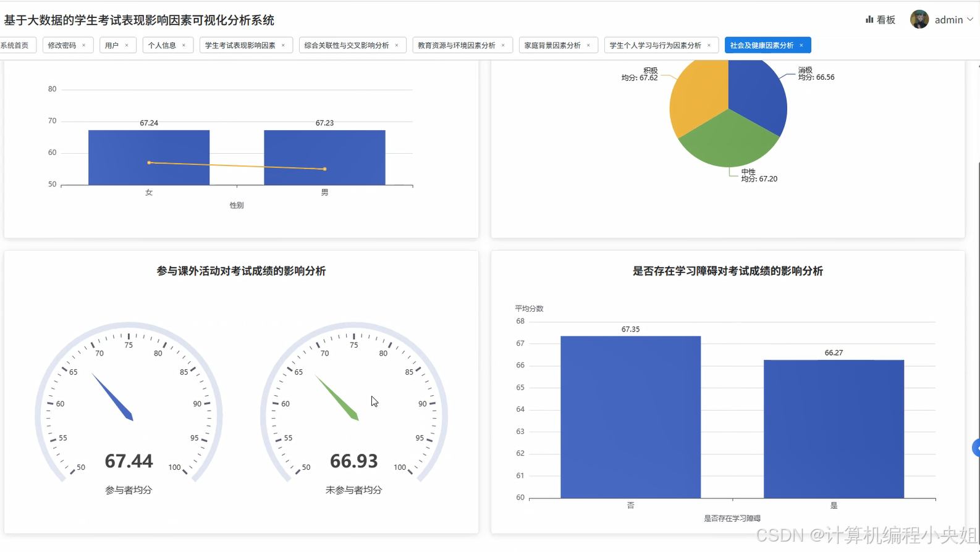
Task: Click the 否 learning disability bar
Action: click(630, 417)
